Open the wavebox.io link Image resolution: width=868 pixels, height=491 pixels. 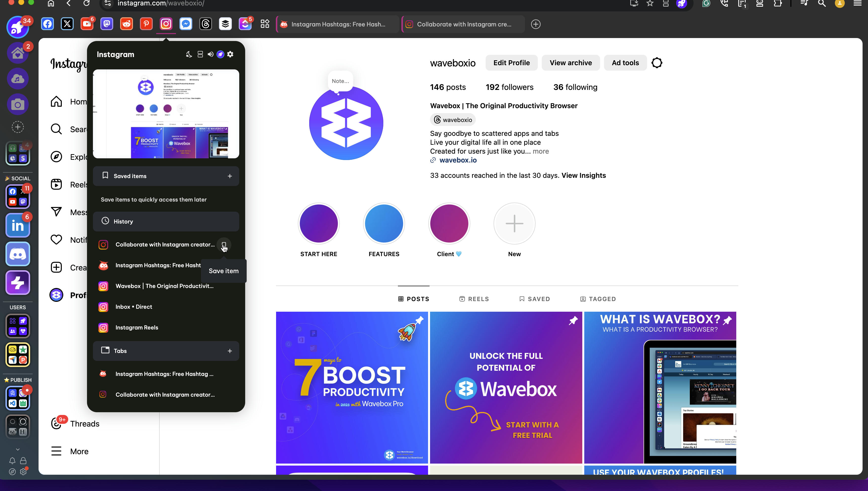tap(458, 160)
